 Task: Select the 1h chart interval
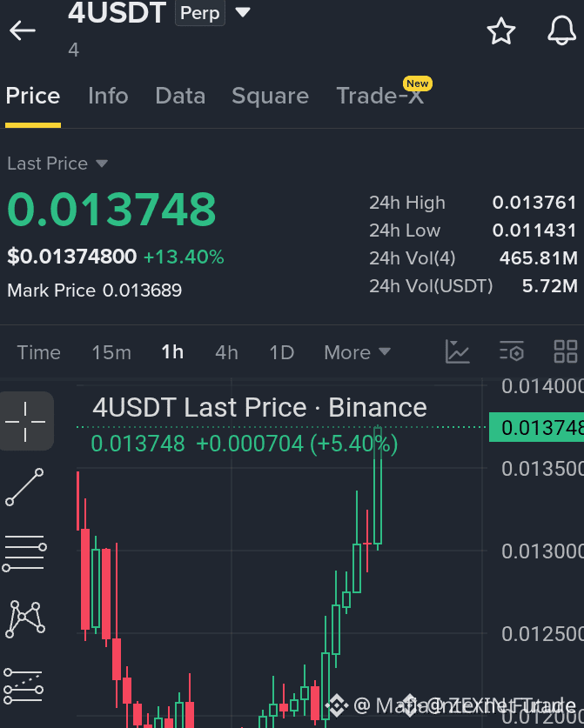[172, 352]
